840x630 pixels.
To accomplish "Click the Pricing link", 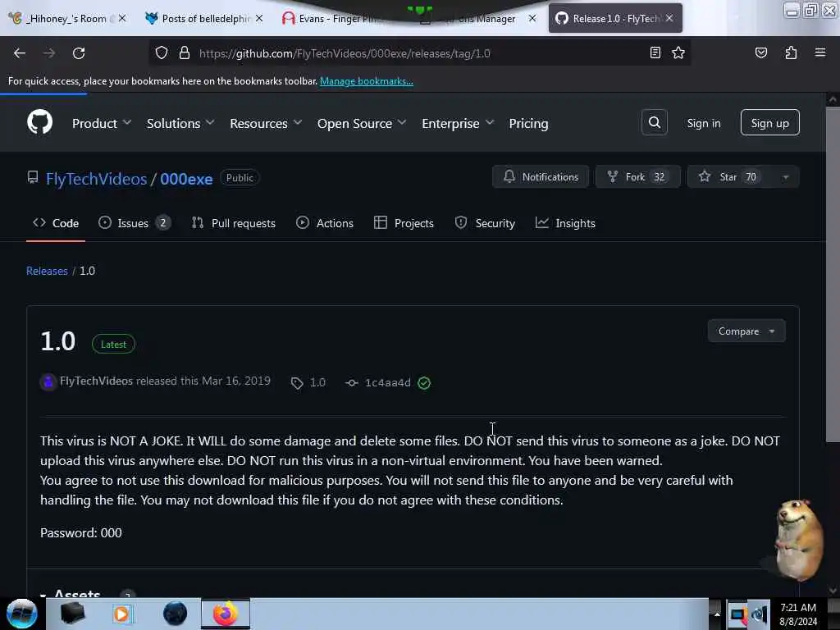I will click(x=528, y=123).
